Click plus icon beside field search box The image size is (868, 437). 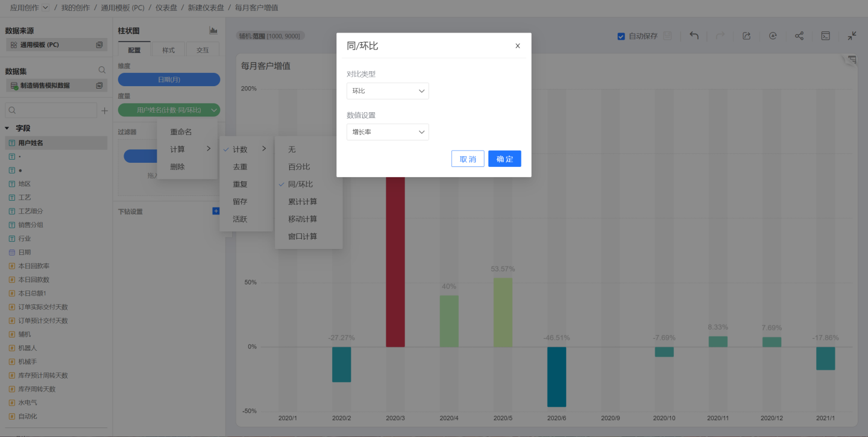coord(104,111)
